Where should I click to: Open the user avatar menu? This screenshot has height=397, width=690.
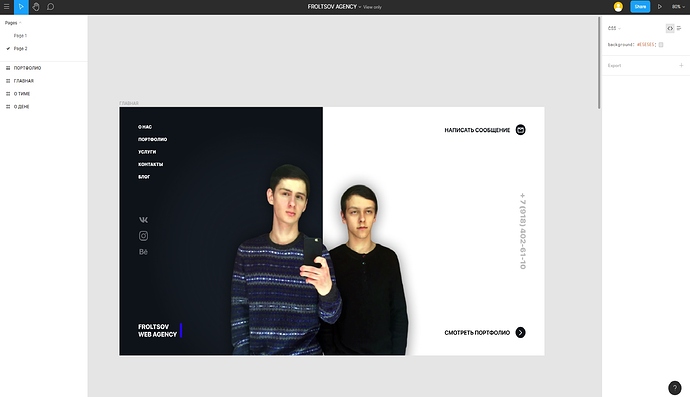[x=618, y=7]
